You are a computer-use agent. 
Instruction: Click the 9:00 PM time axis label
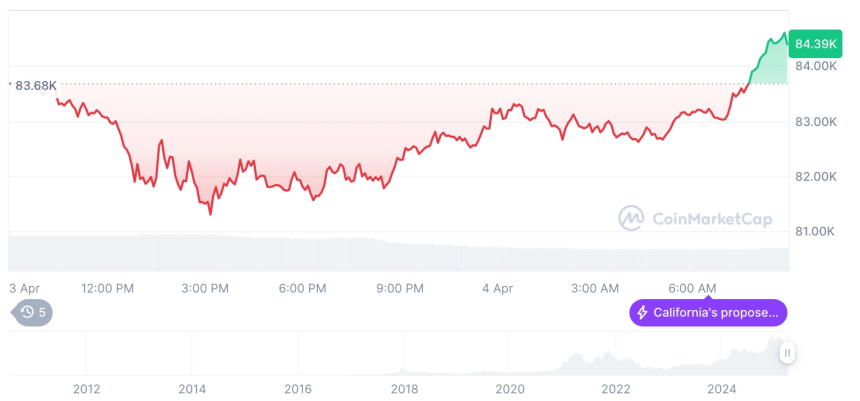400,288
